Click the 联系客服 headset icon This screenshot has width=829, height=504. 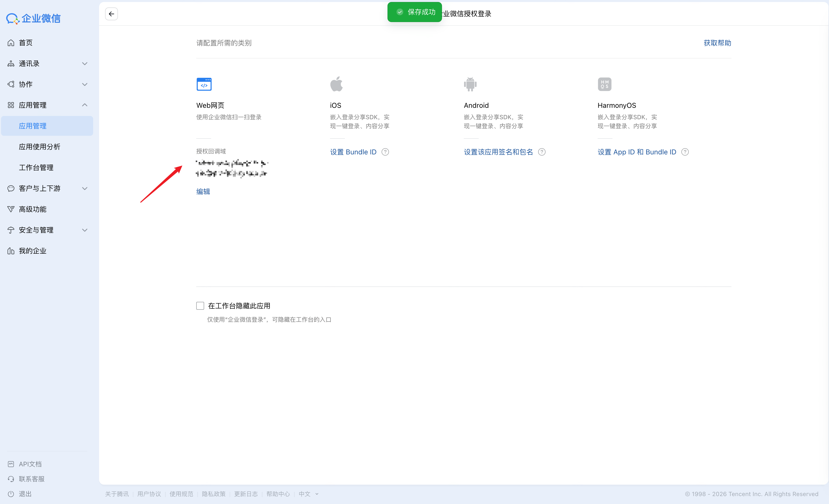[x=11, y=479]
